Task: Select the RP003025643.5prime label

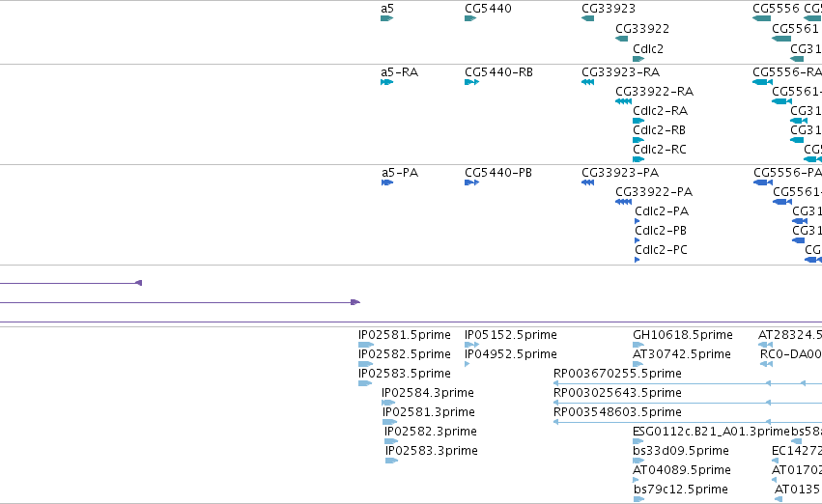Action: (617, 394)
